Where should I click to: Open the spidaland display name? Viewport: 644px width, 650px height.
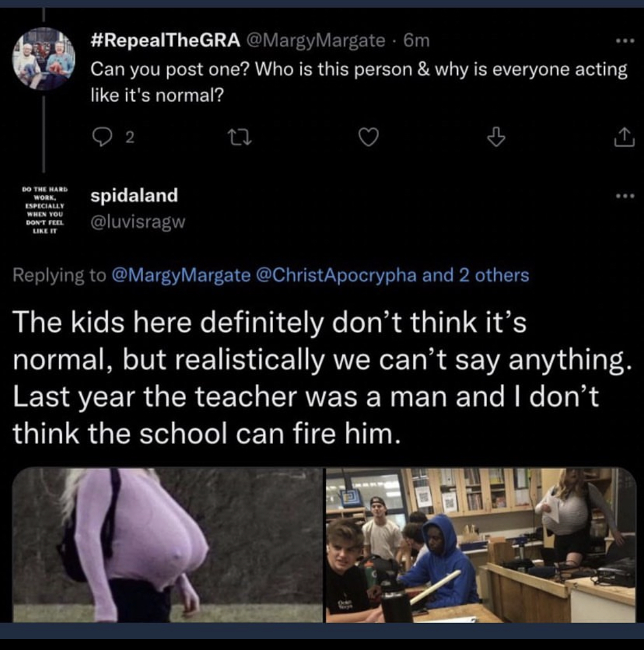(135, 195)
